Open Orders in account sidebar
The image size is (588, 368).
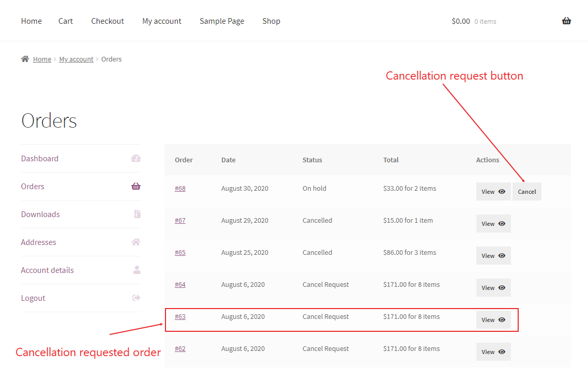click(33, 186)
